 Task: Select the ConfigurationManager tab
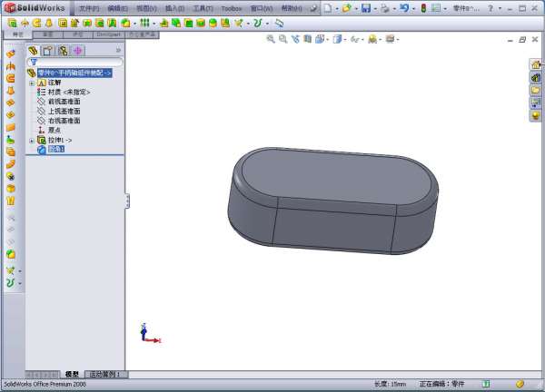(x=63, y=51)
